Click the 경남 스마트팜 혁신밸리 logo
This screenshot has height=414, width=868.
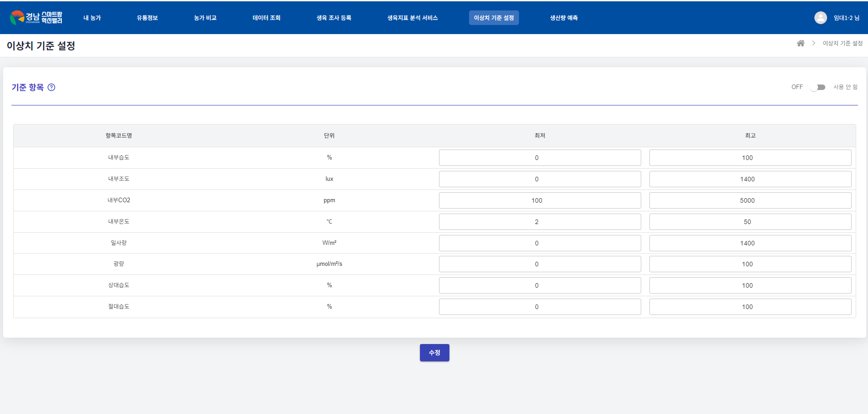[36, 18]
